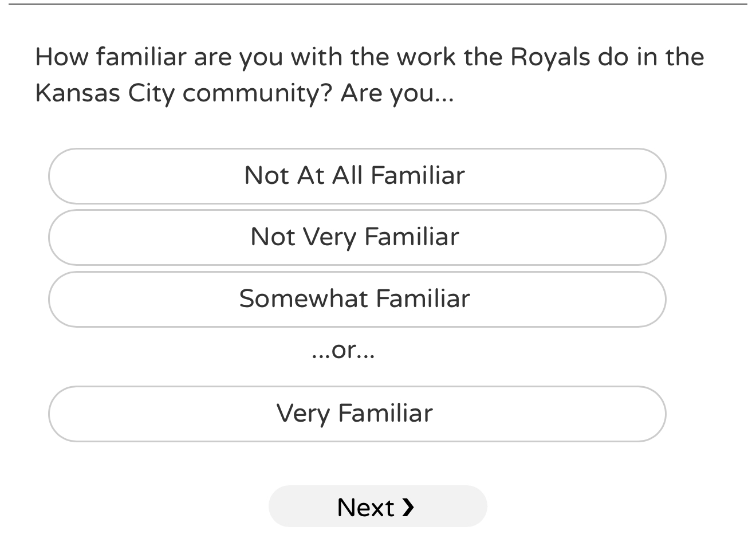756x546 pixels.
Task: Pick the Somewhat Familiar response
Action: pos(357,299)
